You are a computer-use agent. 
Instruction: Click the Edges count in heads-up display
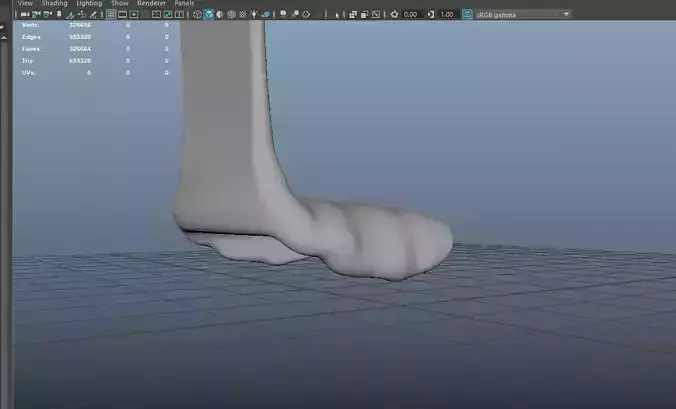(x=80, y=37)
